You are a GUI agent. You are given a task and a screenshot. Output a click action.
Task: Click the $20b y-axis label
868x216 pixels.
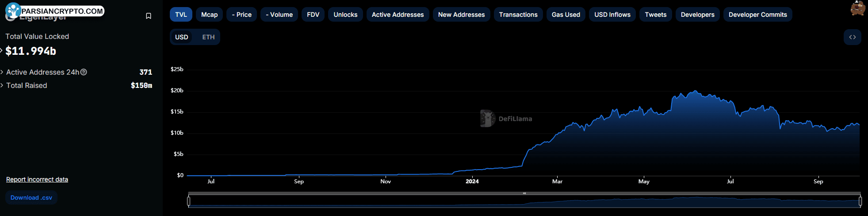[x=177, y=90]
